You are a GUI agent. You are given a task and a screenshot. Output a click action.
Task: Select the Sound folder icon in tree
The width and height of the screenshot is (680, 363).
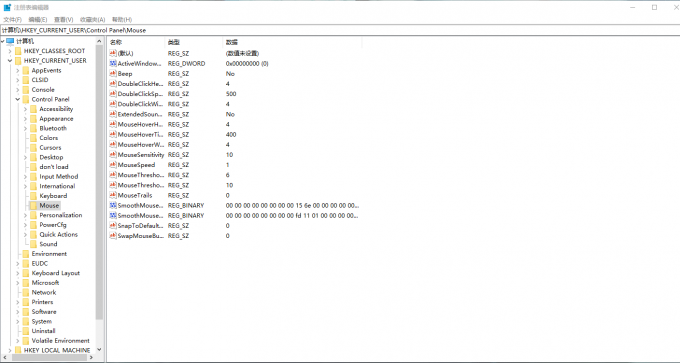click(x=33, y=244)
